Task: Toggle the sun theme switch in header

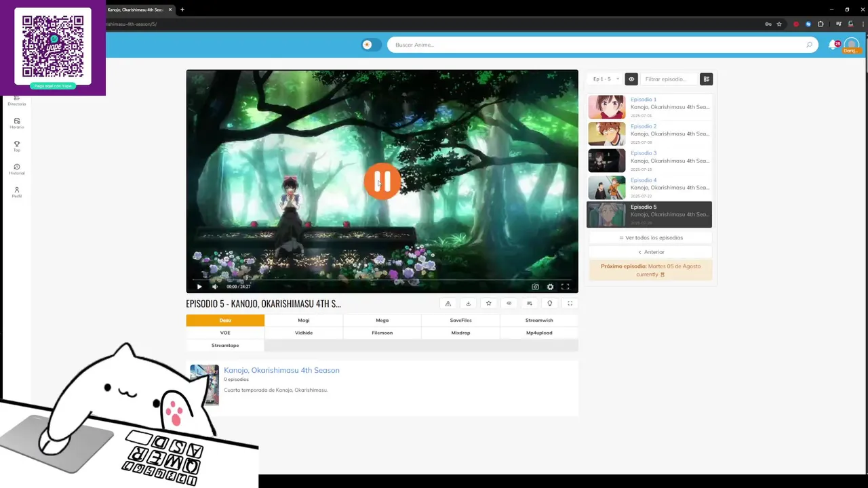Action: point(372,45)
